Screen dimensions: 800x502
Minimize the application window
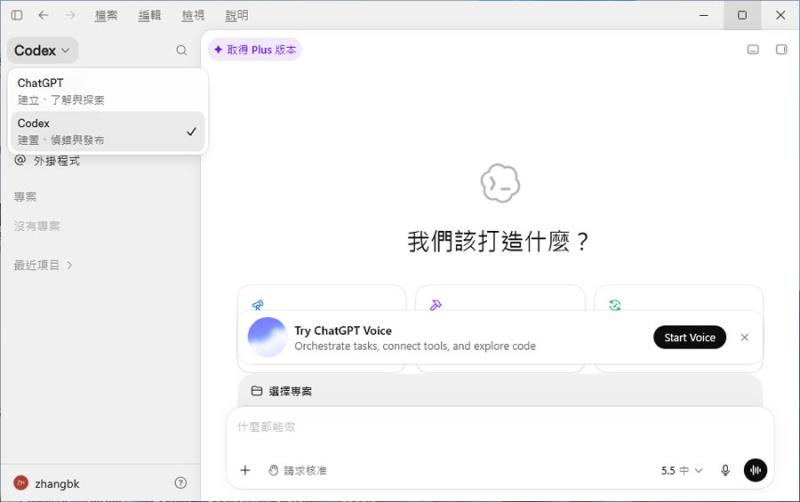[x=704, y=15]
